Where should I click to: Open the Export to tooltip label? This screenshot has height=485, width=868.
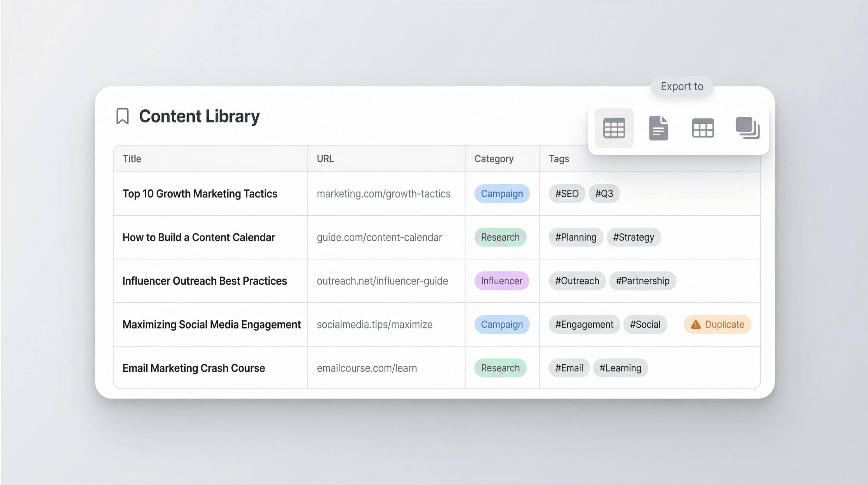(x=682, y=86)
